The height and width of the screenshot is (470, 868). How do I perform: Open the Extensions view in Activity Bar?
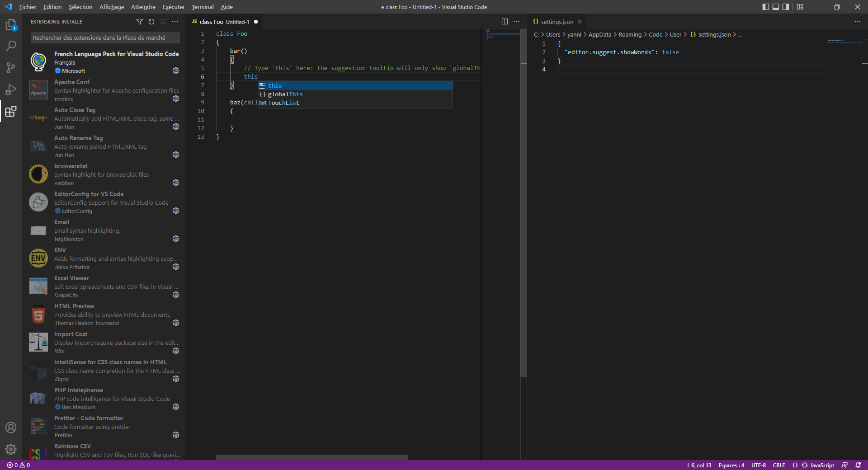point(11,112)
